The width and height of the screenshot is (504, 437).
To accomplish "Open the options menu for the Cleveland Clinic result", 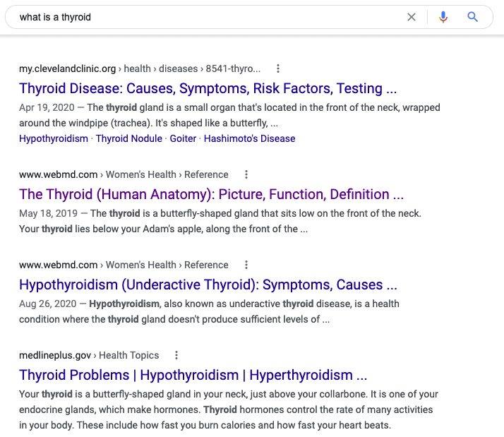I will click(278, 68).
